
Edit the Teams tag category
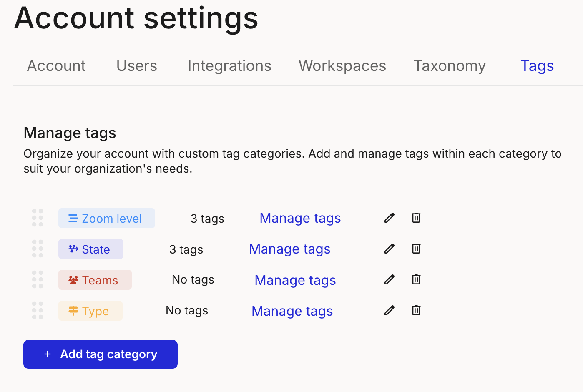click(x=389, y=279)
